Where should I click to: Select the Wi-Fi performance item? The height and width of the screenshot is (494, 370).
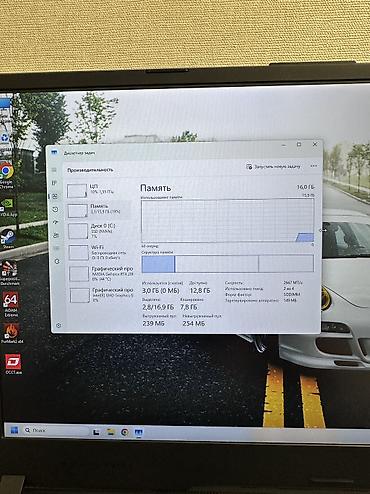pyautogui.click(x=101, y=252)
